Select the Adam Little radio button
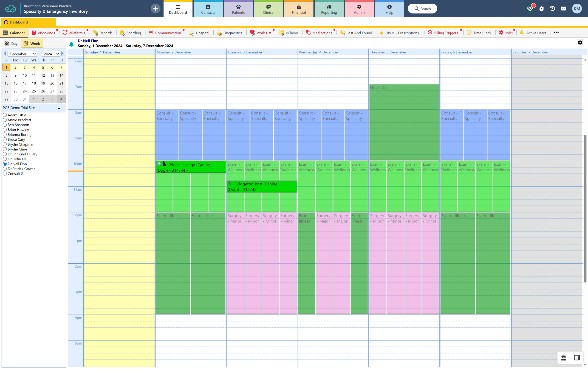The width and height of the screenshot is (588, 371). pos(5,115)
